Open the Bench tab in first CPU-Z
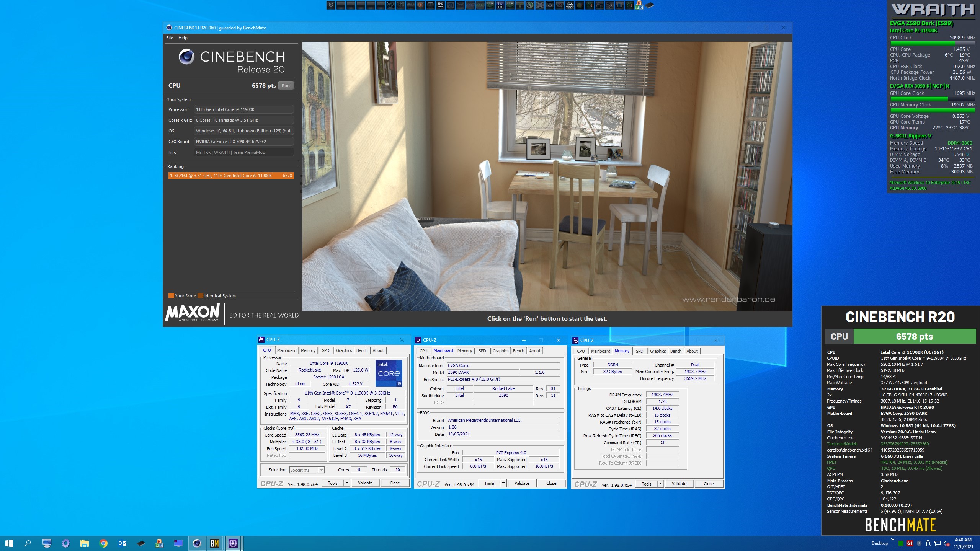This screenshot has height=551, width=980. point(361,350)
